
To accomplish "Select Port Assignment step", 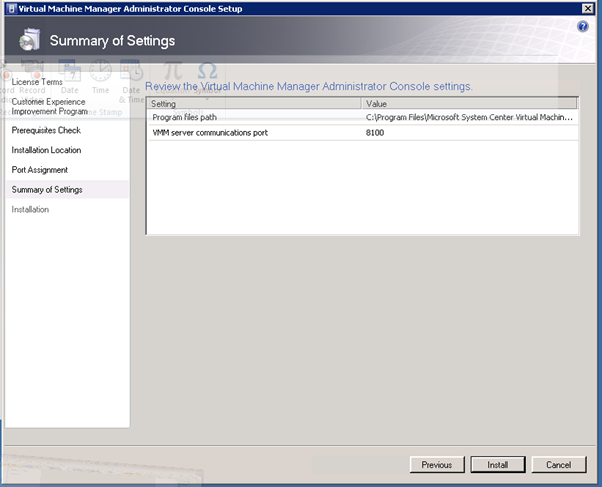I will click(x=40, y=170).
